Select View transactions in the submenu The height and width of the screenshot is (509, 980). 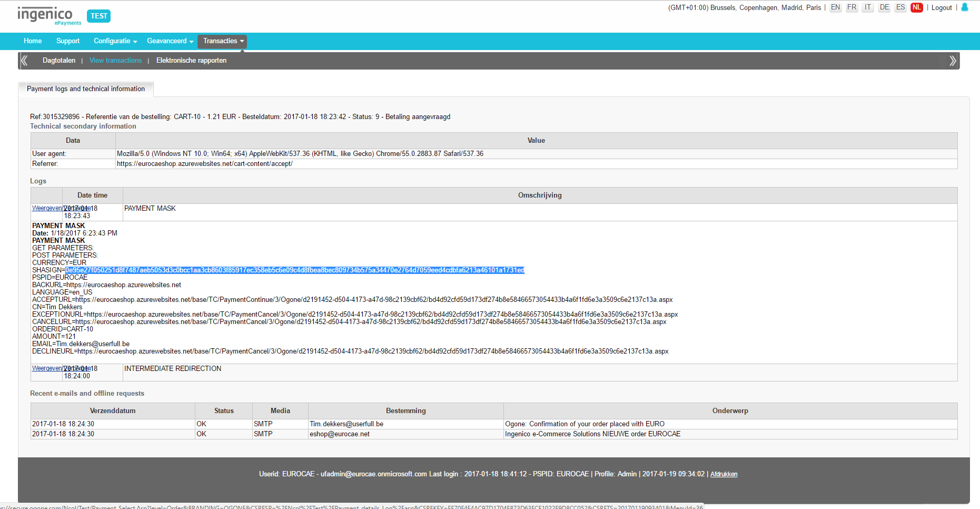pos(115,61)
